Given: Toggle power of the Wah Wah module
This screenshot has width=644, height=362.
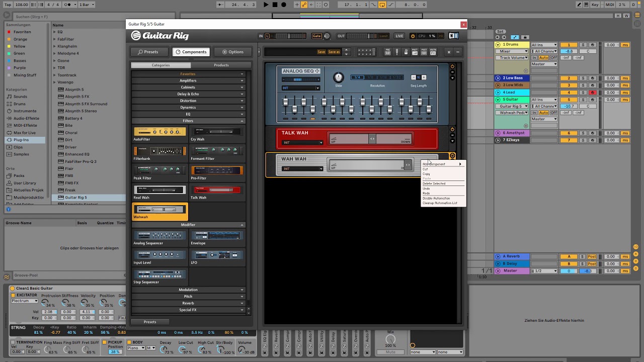Looking at the screenshot, I should tap(452, 156).
